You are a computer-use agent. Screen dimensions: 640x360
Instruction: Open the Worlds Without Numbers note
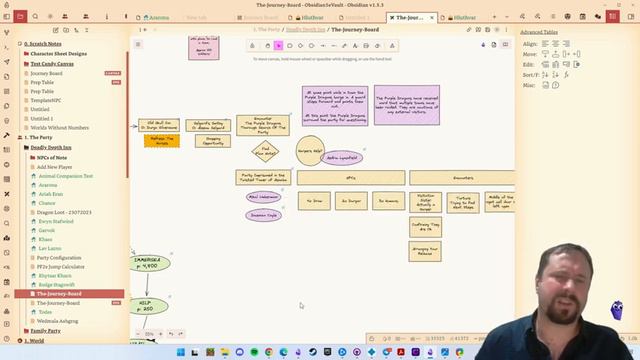(60, 128)
